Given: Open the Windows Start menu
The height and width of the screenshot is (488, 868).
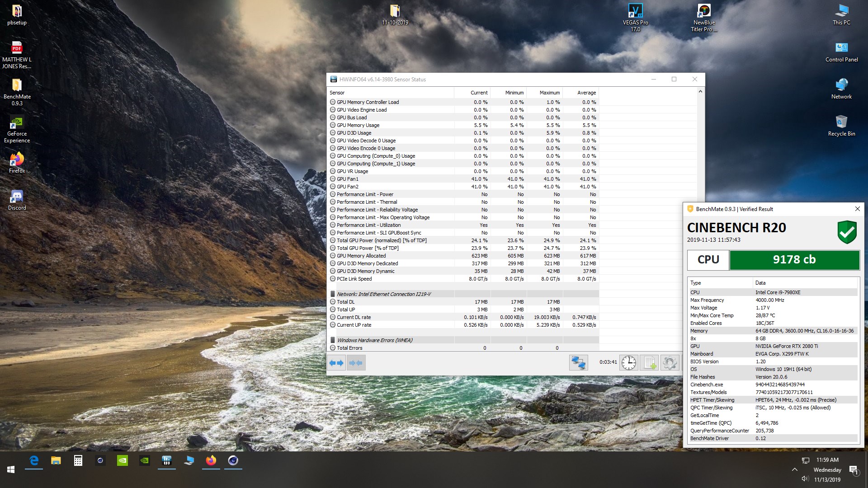Looking at the screenshot, I should coord(11,469).
